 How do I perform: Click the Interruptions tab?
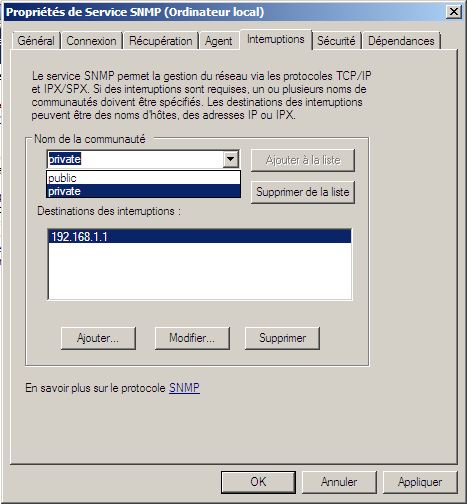pyautogui.click(x=276, y=39)
